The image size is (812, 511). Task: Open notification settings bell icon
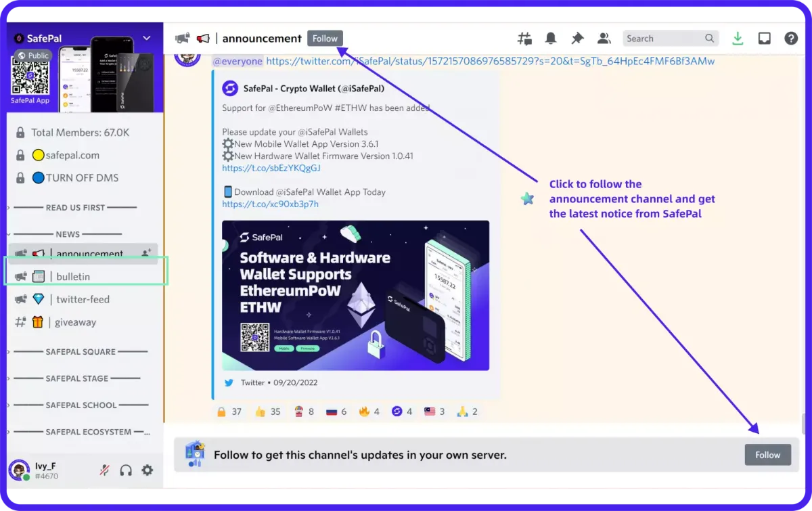coord(551,39)
